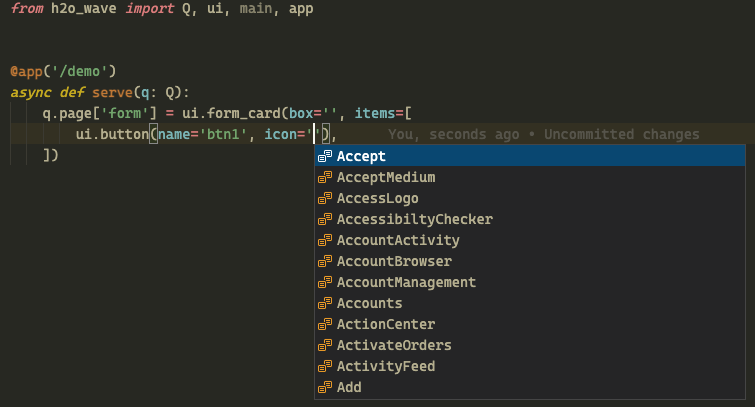Click the enum icon beside Accept
This screenshot has height=407, width=755.
click(325, 156)
